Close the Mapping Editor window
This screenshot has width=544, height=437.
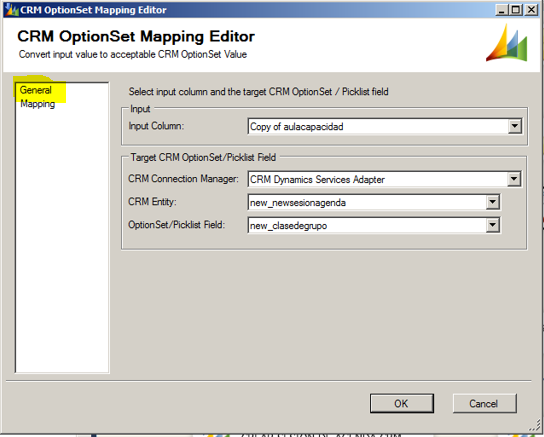(x=531, y=10)
